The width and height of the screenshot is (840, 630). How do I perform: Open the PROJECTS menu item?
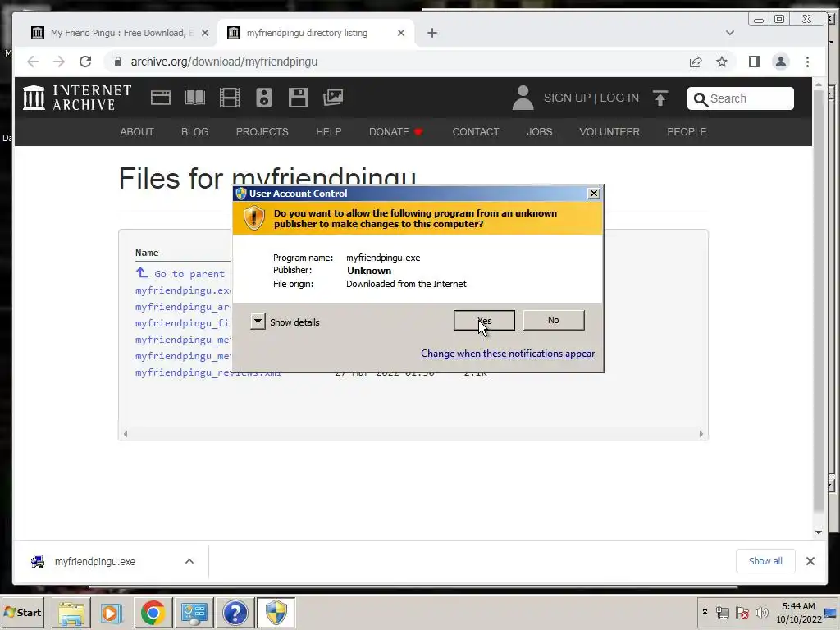(262, 132)
